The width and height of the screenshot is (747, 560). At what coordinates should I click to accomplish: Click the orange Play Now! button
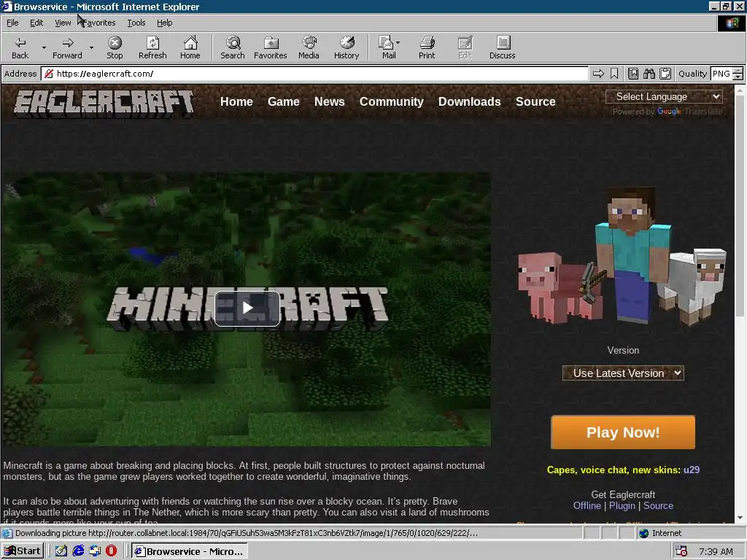(623, 432)
